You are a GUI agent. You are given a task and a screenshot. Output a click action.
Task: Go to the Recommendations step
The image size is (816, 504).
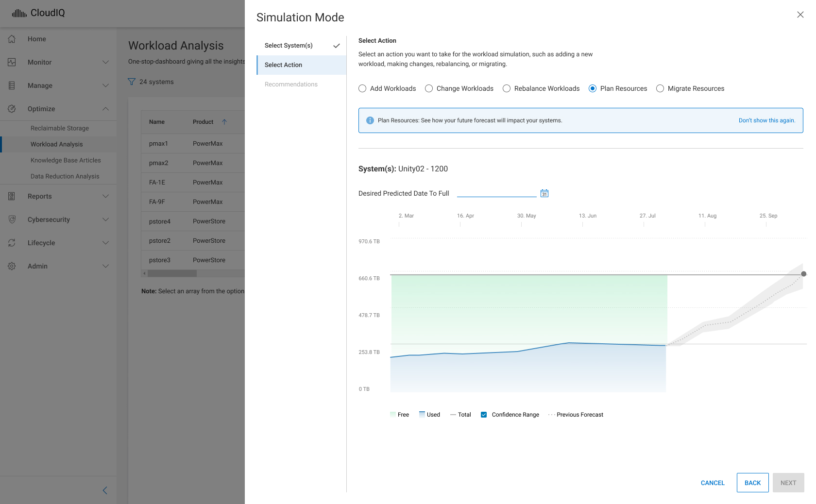[301, 84]
